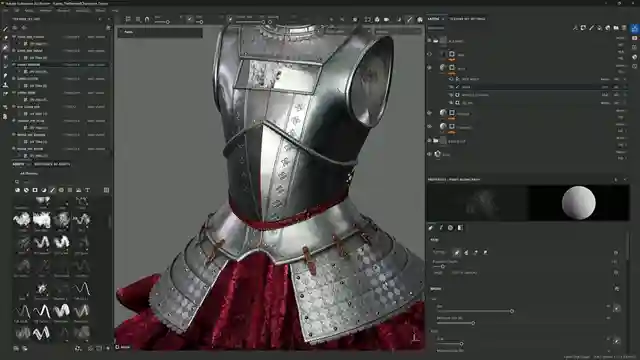Add a folder using the Layers folder icon

(x=616, y=28)
